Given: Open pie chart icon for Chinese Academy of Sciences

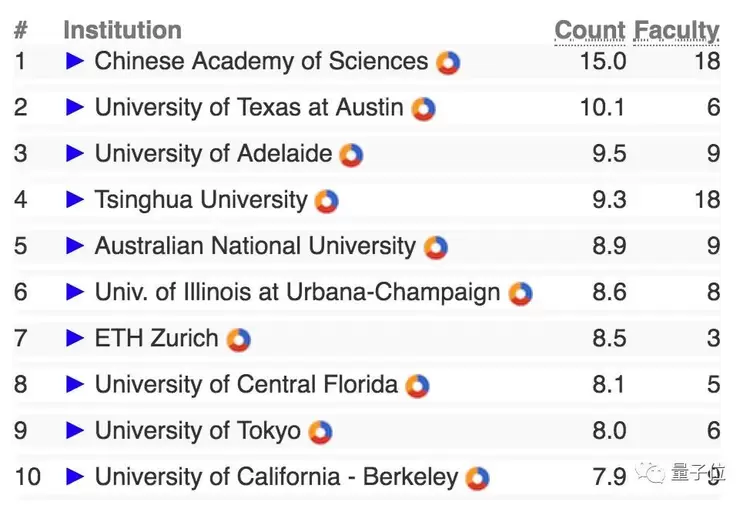Looking at the screenshot, I should tap(448, 63).
